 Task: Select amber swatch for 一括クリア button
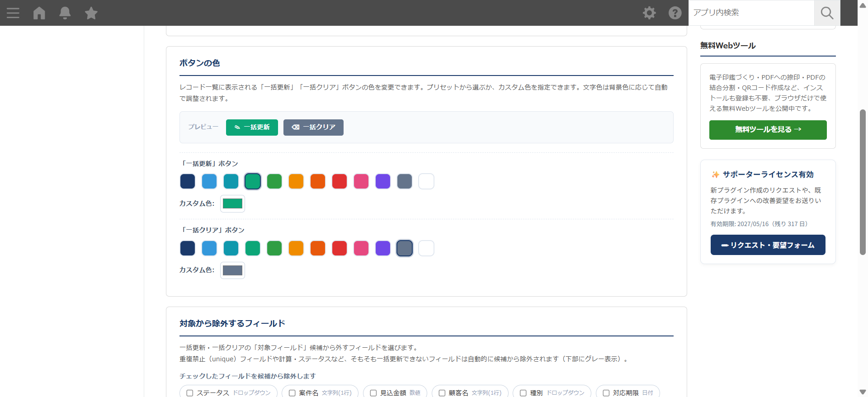pos(296,248)
